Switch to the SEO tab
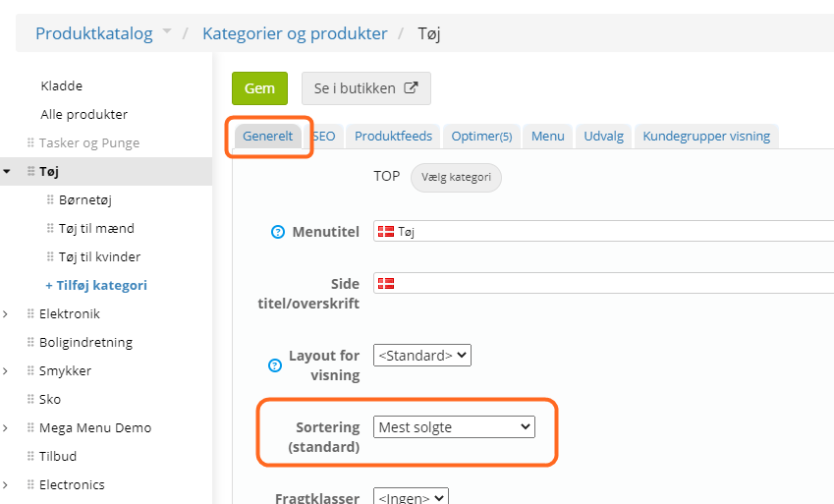The height and width of the screenshot is (504, 834). click(324, 137)
